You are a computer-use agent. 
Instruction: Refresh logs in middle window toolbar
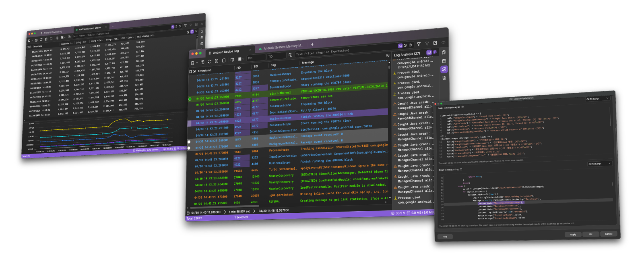click(x=209, y=62)
